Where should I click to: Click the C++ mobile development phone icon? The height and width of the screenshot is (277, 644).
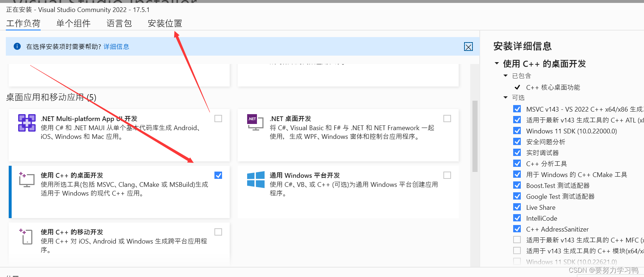point(27,236)
